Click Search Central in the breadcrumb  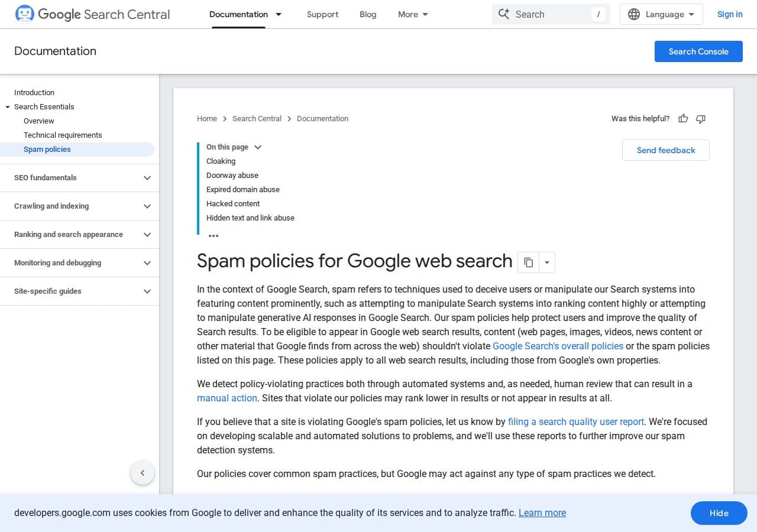pos(257,119)
